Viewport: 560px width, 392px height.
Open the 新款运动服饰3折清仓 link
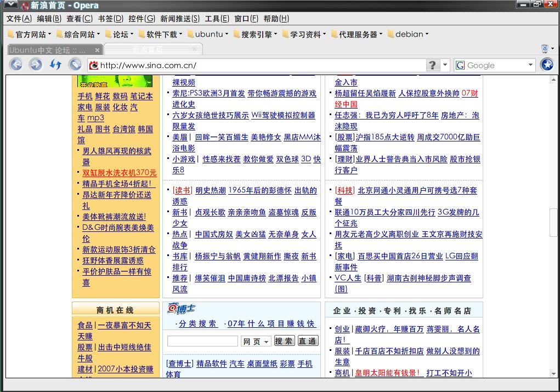point(119,249)
